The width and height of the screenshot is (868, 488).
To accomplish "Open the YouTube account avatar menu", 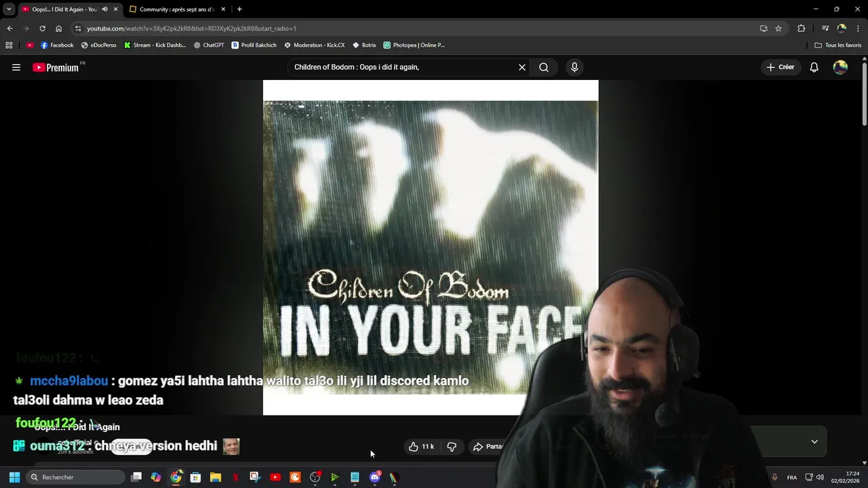I will click(x=840, y=67).
